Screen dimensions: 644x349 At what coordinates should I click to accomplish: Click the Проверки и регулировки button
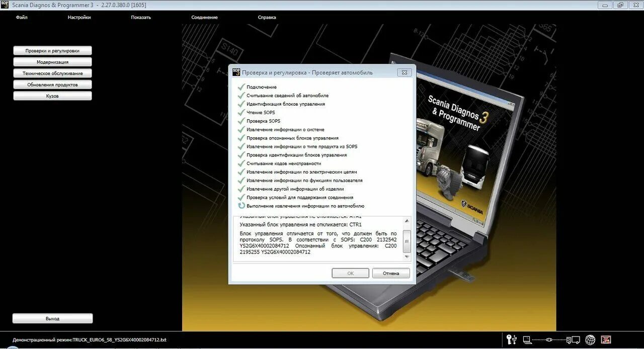[x=52, y=51]
